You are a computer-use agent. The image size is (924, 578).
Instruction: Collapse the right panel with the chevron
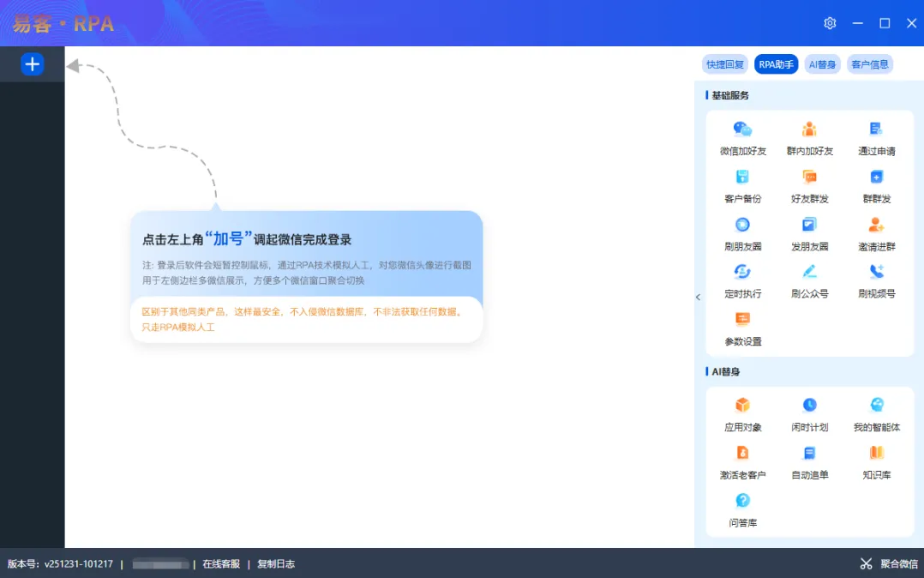[x=699, y=297]
